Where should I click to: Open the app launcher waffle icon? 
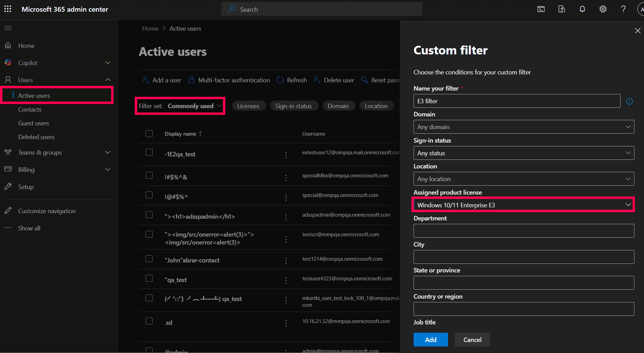(8, 9)
